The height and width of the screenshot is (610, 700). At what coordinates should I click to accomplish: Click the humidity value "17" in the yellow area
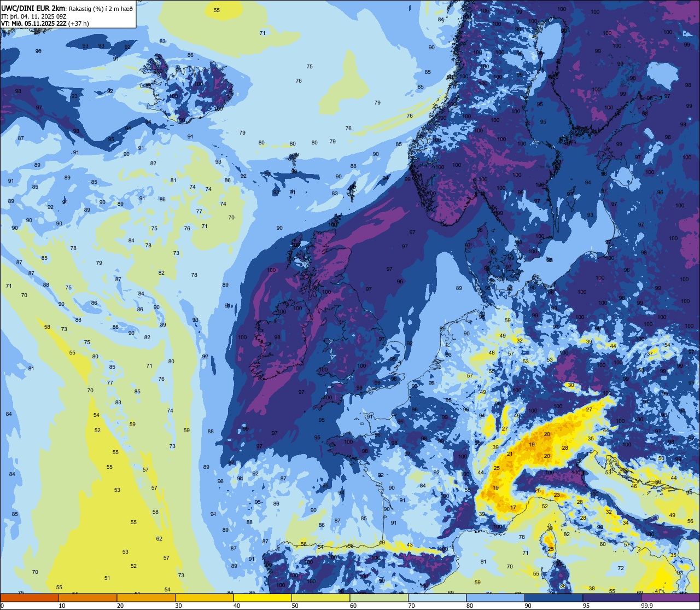pos(513,508)
